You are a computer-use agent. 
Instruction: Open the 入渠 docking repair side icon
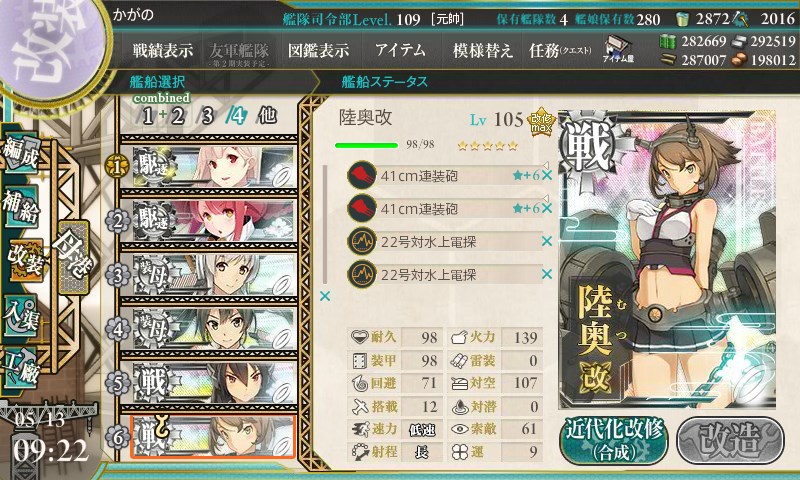click(x=21, y=318)
